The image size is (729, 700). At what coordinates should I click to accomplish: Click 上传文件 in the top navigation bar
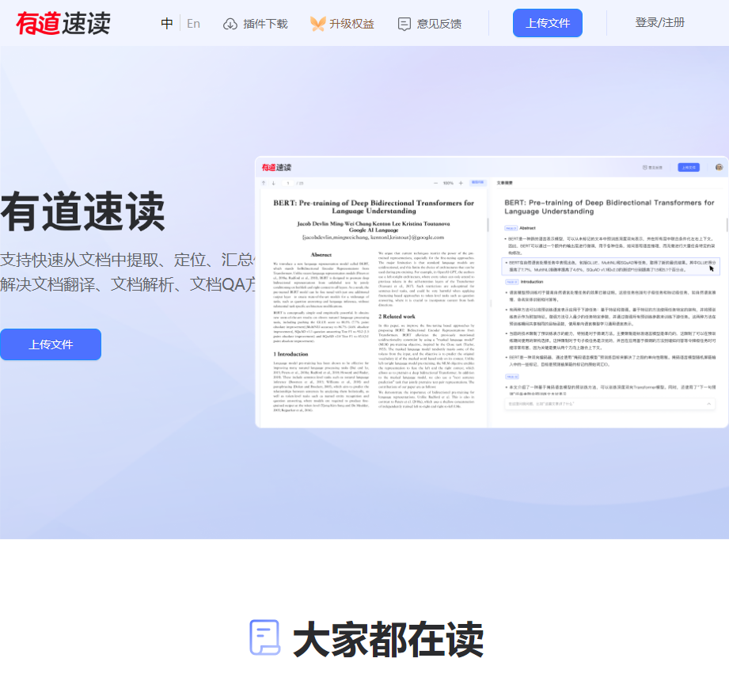548,23
